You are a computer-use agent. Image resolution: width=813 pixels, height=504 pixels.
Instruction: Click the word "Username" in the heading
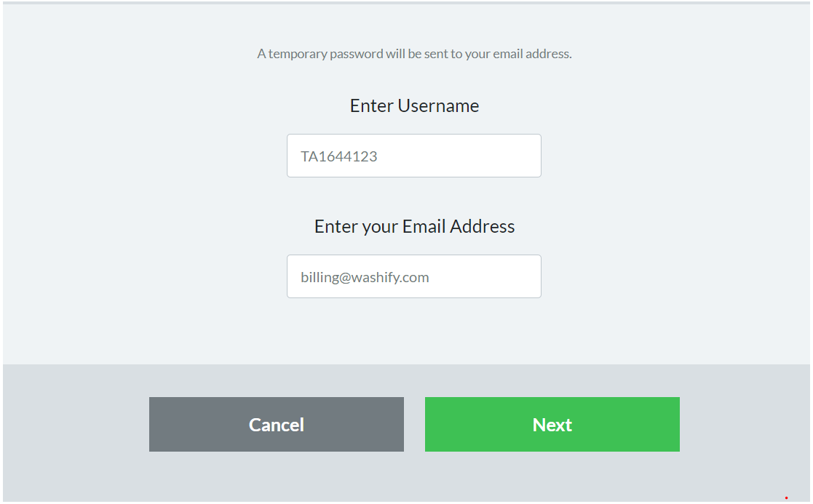click(x=438, y=105)
